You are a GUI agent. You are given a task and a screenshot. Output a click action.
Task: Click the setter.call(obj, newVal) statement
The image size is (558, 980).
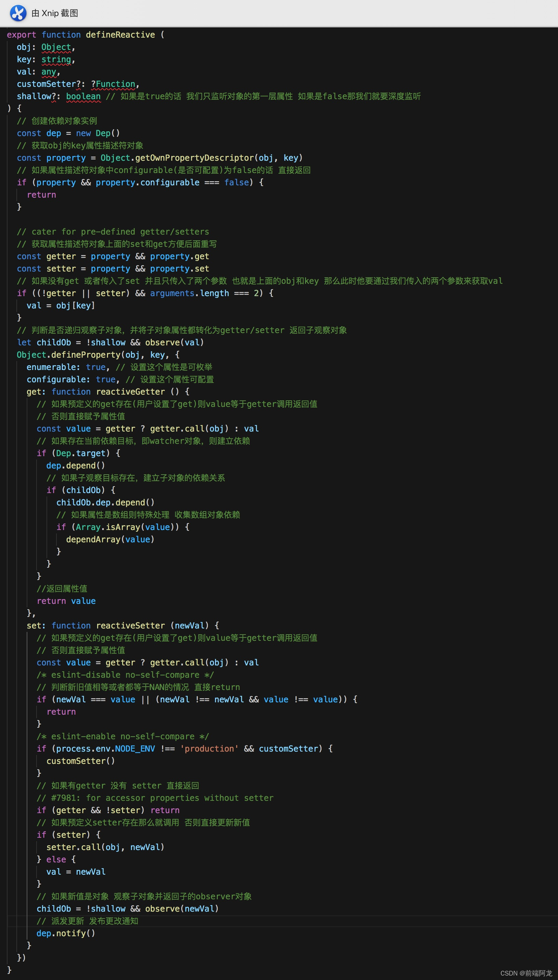[x=105, y=847]
